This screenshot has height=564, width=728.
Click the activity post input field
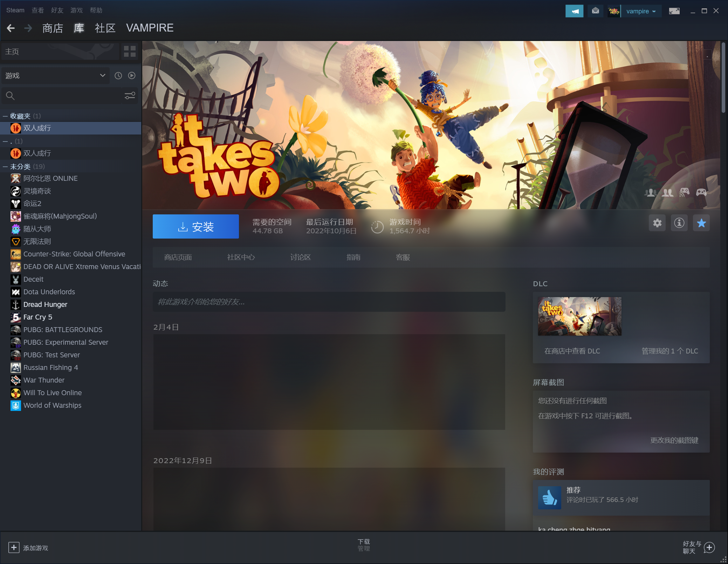tap(329, 302)
